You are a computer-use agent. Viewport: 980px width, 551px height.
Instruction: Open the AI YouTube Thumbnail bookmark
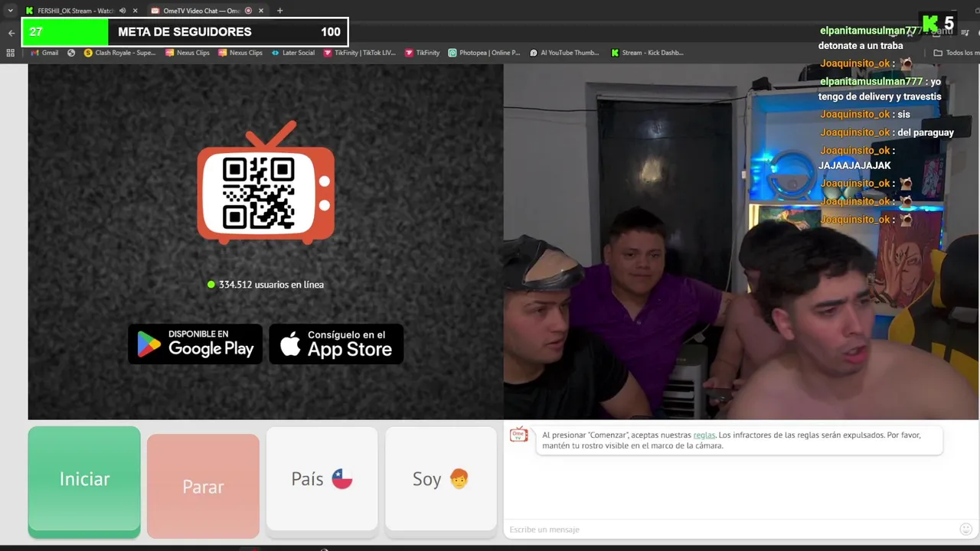(x=564, y=53)
